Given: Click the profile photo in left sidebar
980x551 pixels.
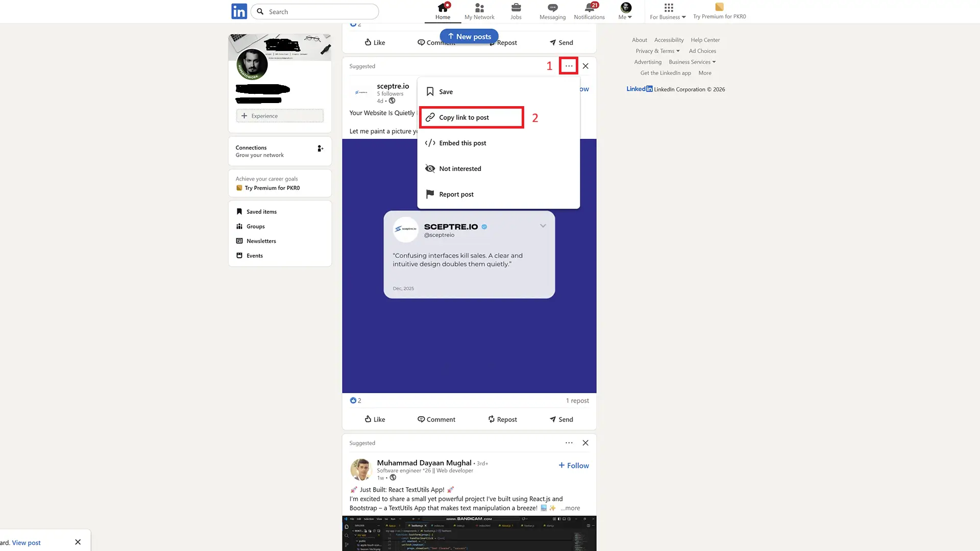Looking at the screenshot, I should pyautogui.click(x=252, y=65).
